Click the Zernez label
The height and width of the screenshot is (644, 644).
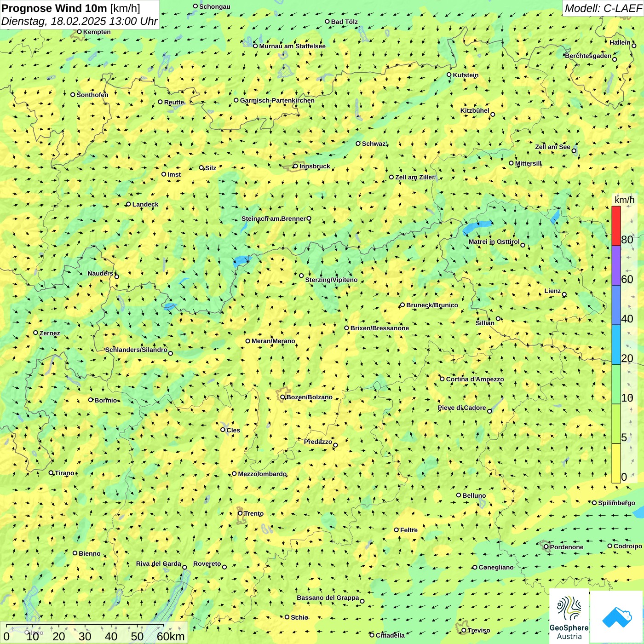[50, 333]
